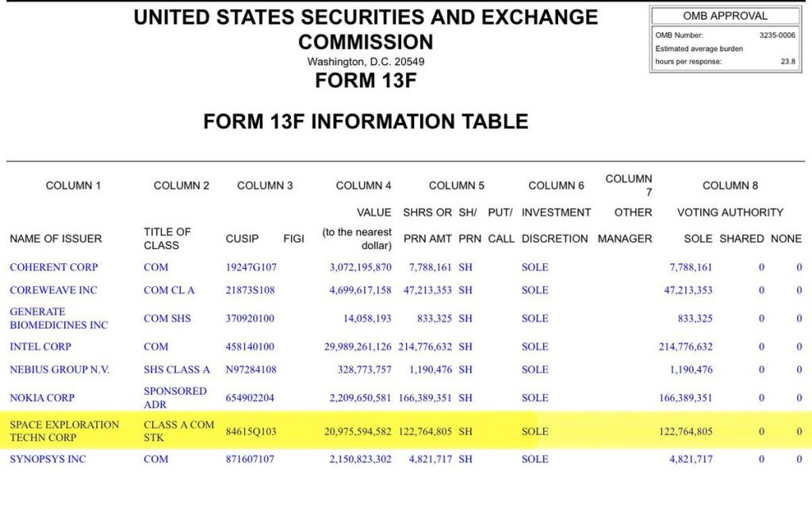The height and width of the screenshot is (505, 812).
Task: Click the SPONSORED ADR class title
Action: point(175,398)
